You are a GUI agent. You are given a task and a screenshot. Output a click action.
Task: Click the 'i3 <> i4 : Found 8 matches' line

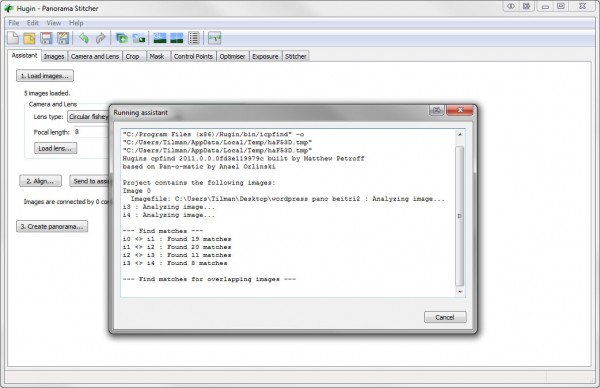point(175,263)
